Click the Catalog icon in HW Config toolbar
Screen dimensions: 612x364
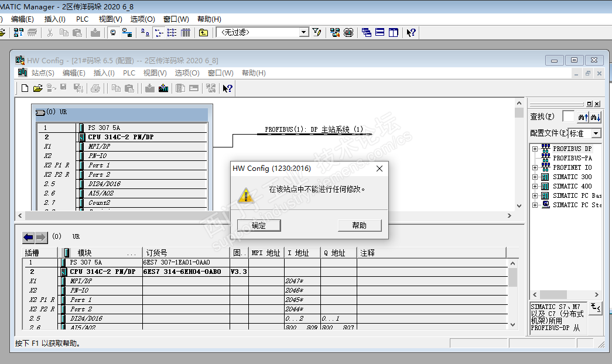(180, 88)
